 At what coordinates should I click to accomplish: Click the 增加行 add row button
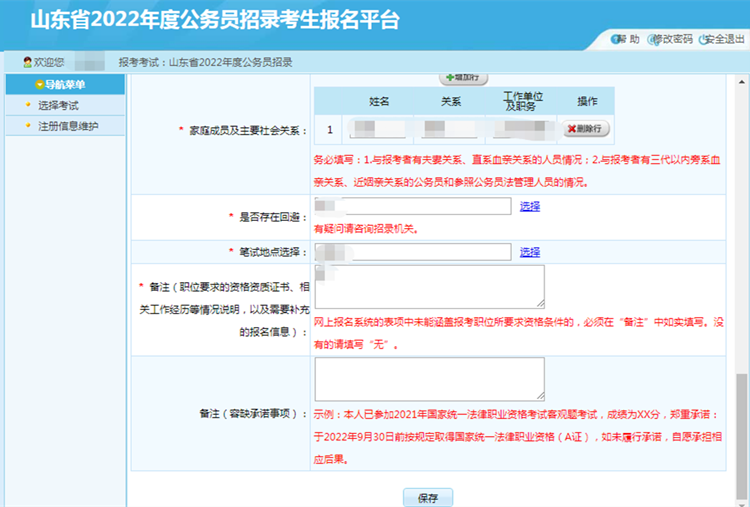click(463, 78)
